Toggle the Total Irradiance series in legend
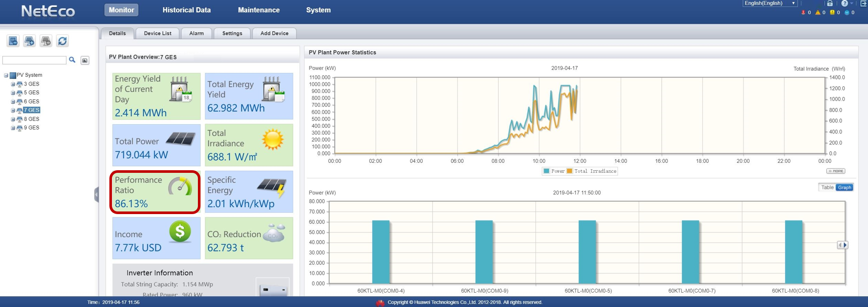 tap(592, 171)
